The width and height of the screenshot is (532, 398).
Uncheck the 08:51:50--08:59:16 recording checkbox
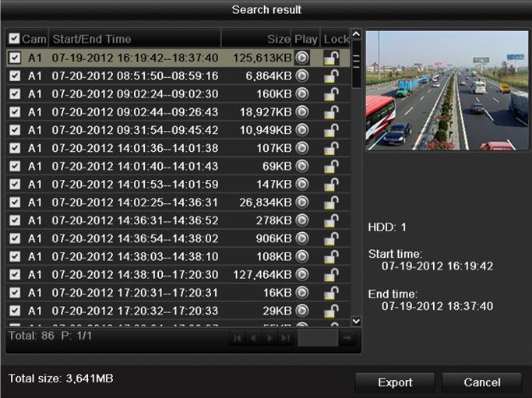(15, 76)
